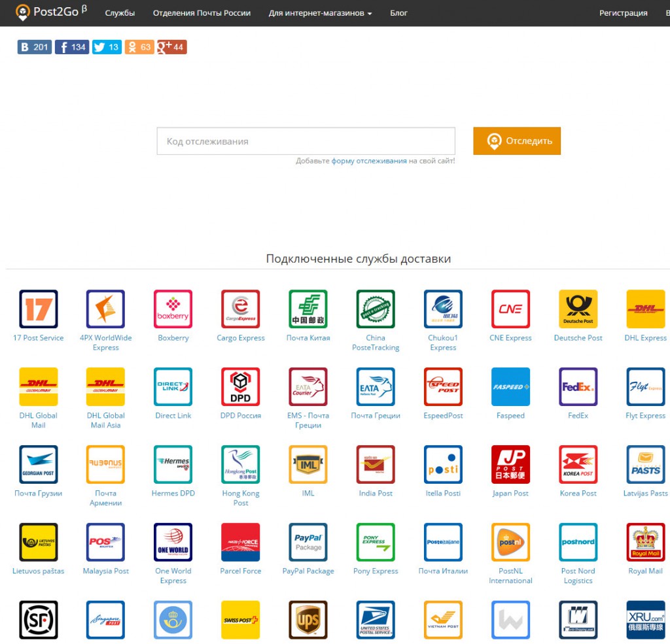This screenshot has width=670, height=644.
Task: Click the PayPal Package icon
Action: coord(308,543)
